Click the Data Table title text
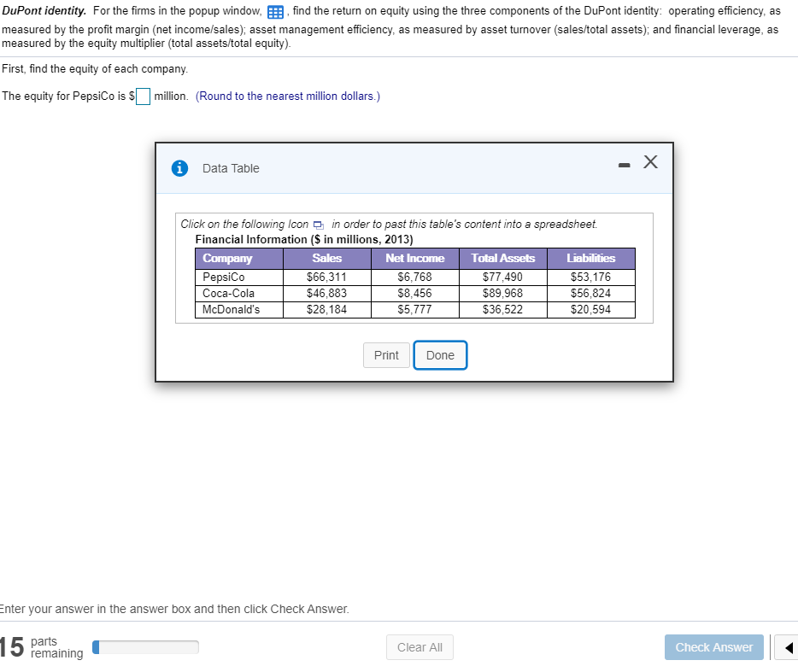The height and width of the screenshot is (672, 798). [231, 168]
